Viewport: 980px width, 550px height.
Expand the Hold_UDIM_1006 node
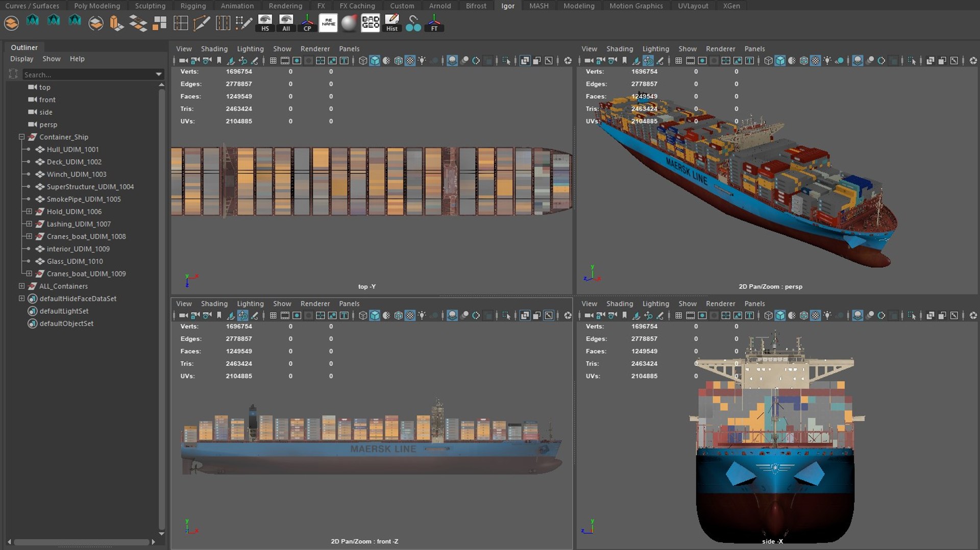(x=29, y=211)
